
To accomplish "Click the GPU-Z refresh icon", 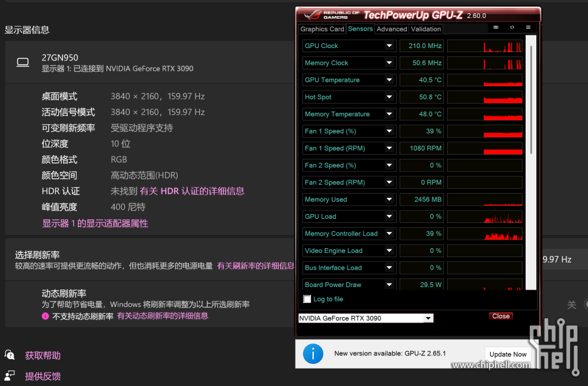I will tap(512, 28).
